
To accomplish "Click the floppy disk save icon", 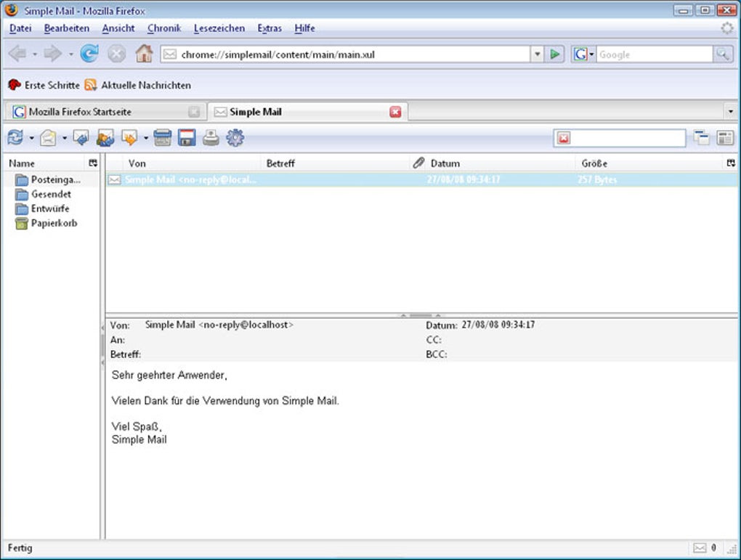I will point(187,138).
